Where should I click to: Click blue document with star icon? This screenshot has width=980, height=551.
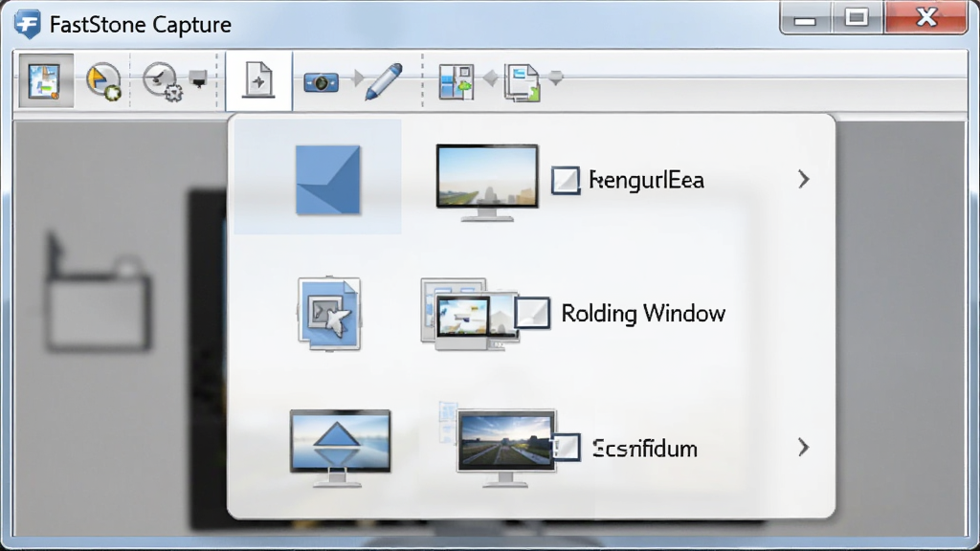329,314
